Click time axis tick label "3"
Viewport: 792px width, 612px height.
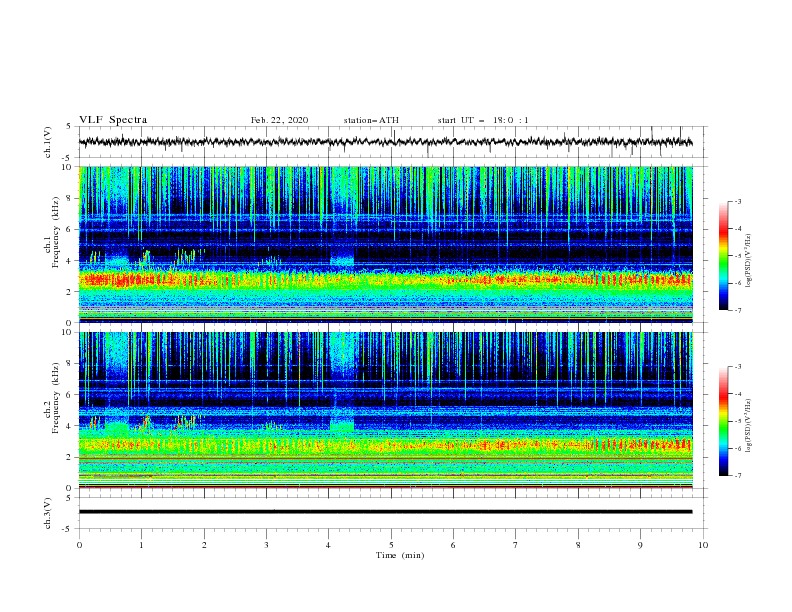point(266,545)
